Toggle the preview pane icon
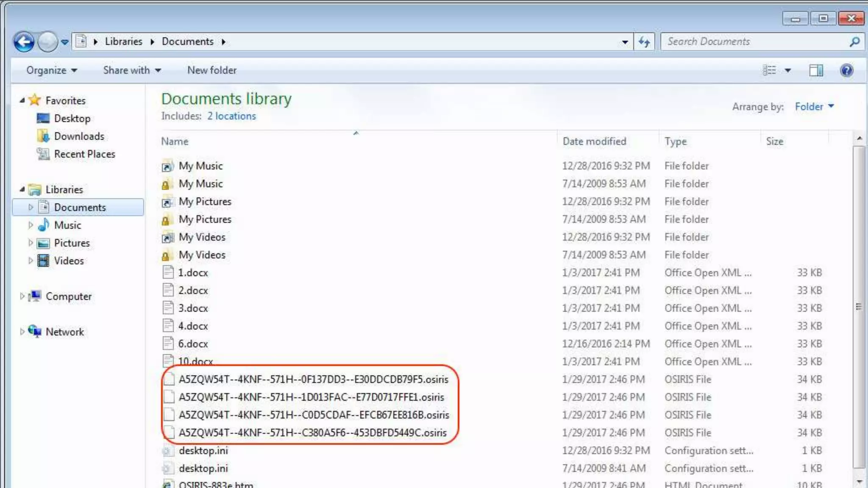This screenshot has height=488, width=868. point(816,70)
